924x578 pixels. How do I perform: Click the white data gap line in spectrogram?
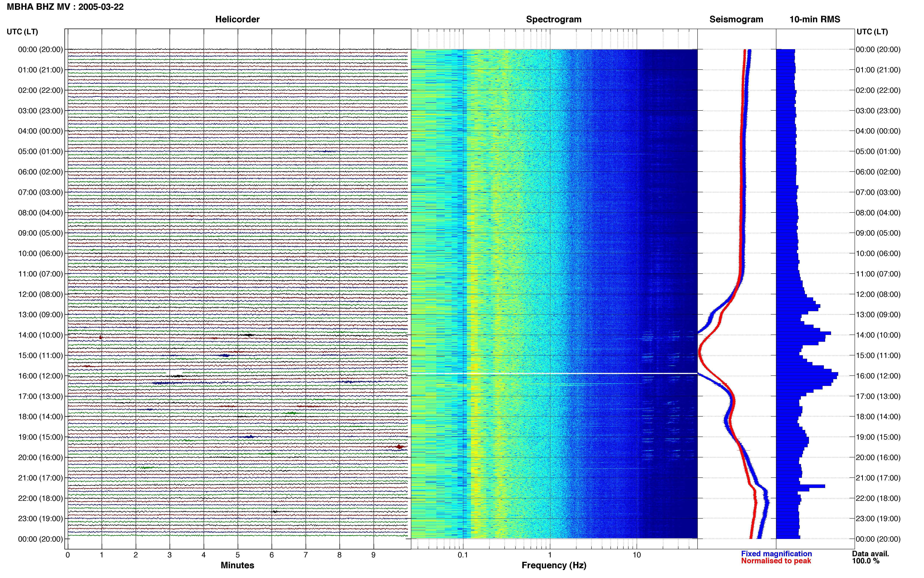554,373
